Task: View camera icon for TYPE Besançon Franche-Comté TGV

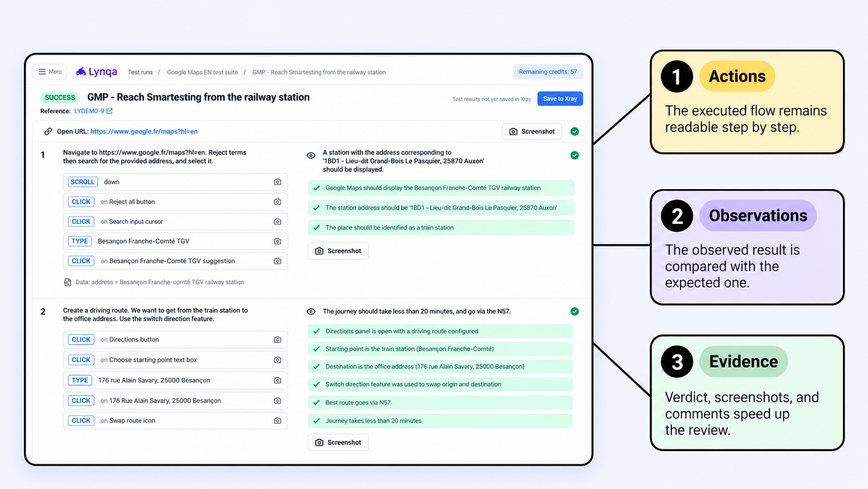Action: pos(278,241)
